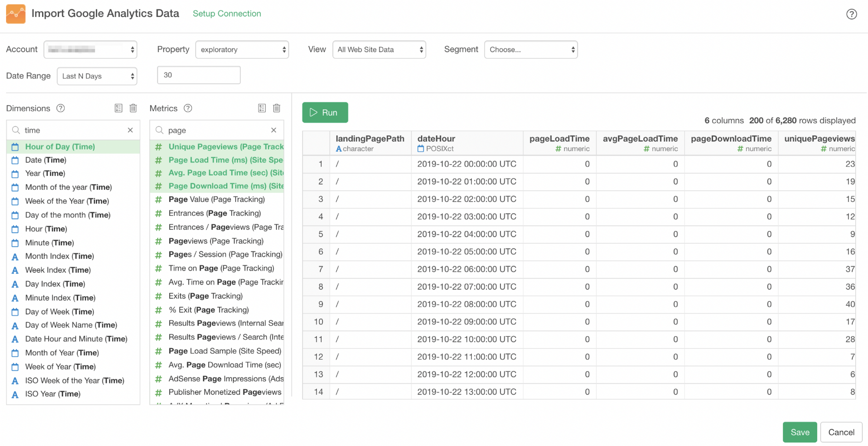Open Date Range Last N Days dropdown
This screenshot has width=868, height=446.
[x=97, y=76]
